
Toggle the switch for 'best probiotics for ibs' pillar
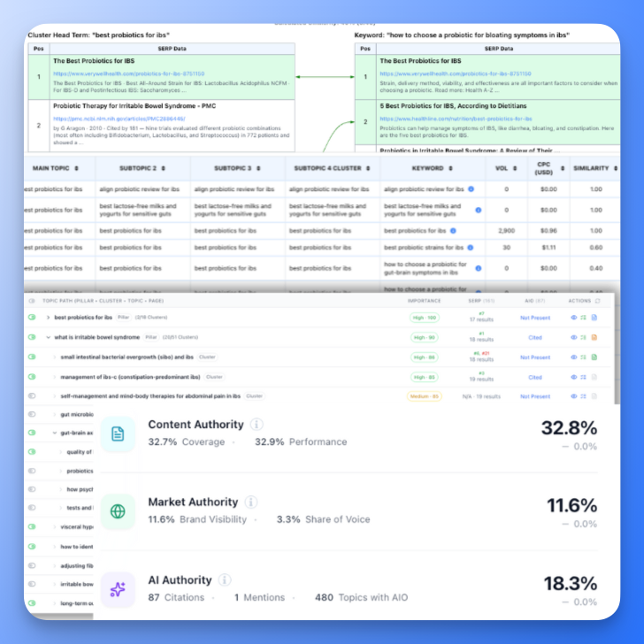(x=32, y=317)
